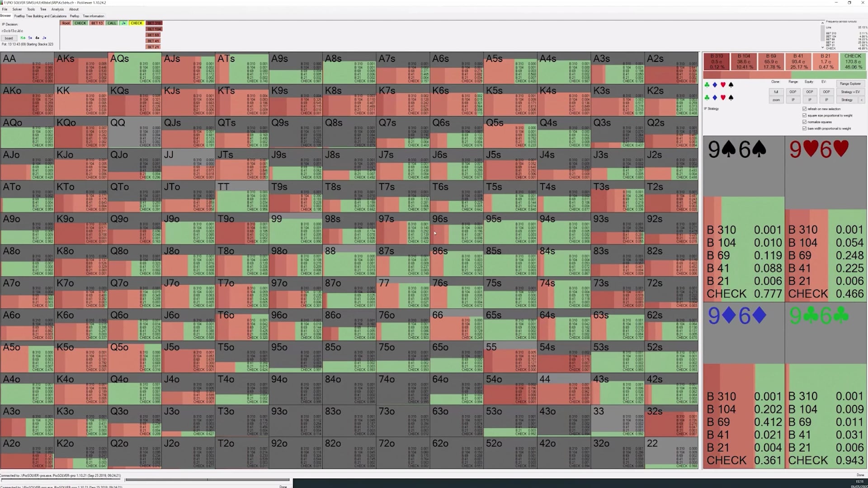Uncheck normalize squares option

(804, 122)
